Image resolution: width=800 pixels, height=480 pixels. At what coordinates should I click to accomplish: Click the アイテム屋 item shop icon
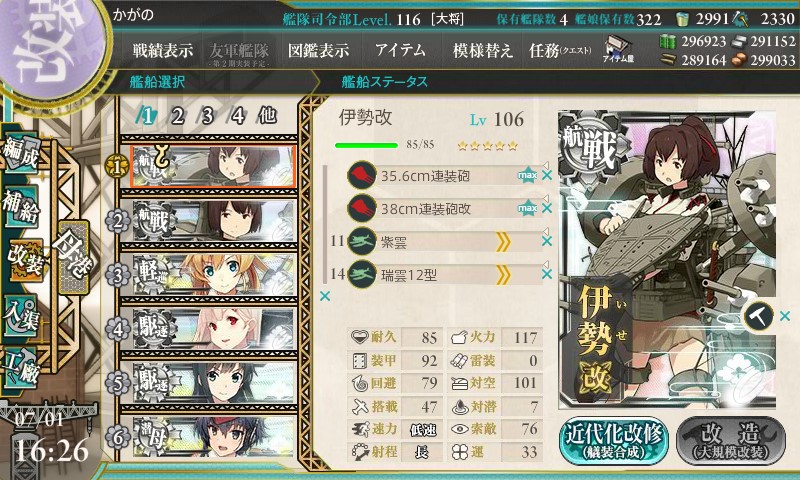point(618,49)
